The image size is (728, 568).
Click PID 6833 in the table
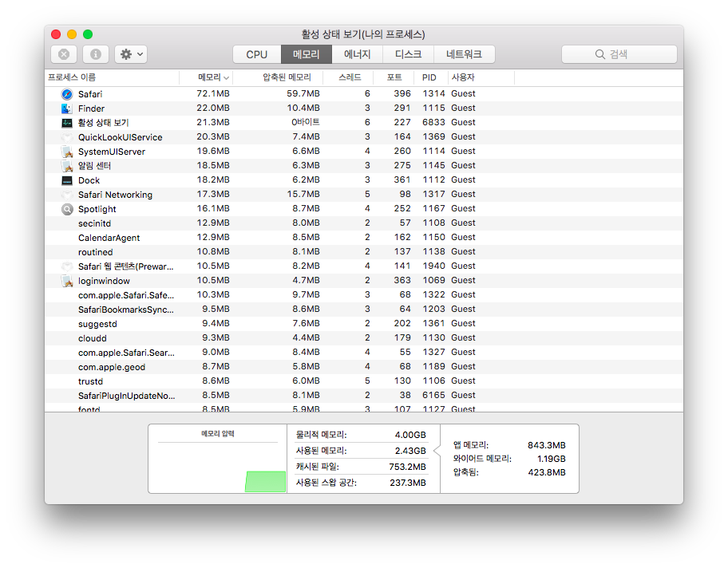(433, 122)
